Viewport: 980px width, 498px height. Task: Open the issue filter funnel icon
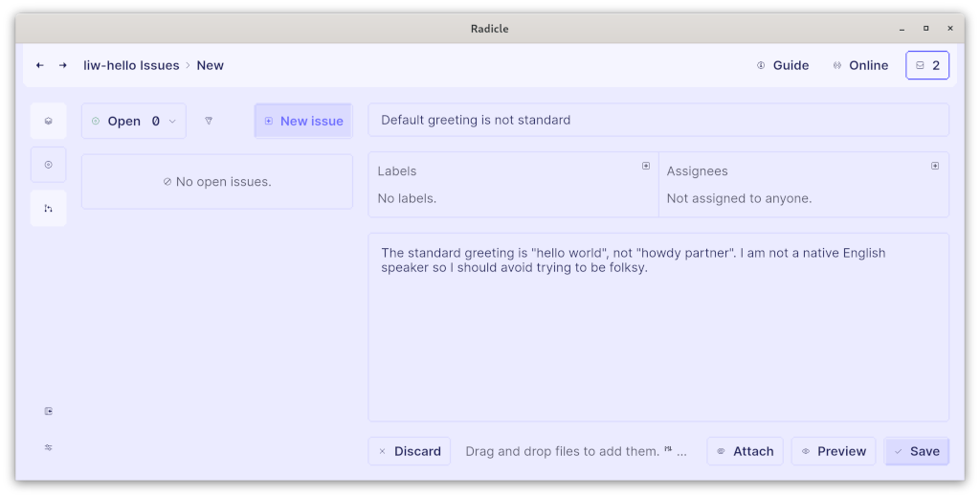point(209,121)
